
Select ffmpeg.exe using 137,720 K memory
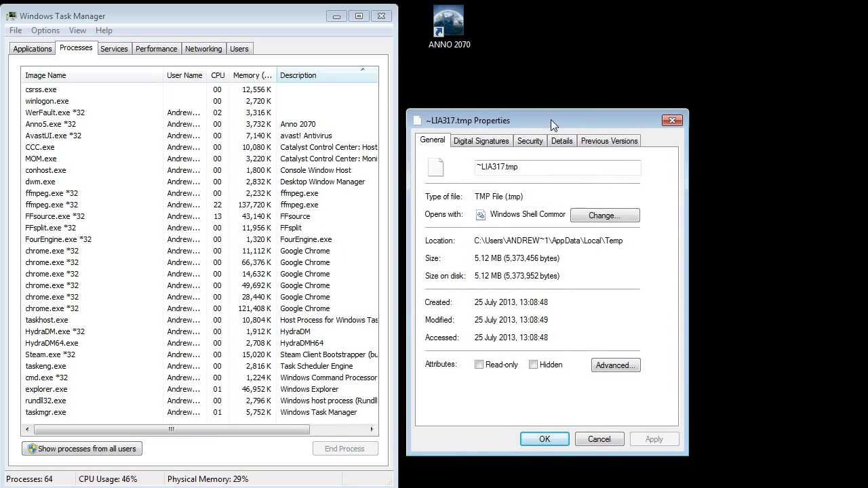click(x=199, y=205)
